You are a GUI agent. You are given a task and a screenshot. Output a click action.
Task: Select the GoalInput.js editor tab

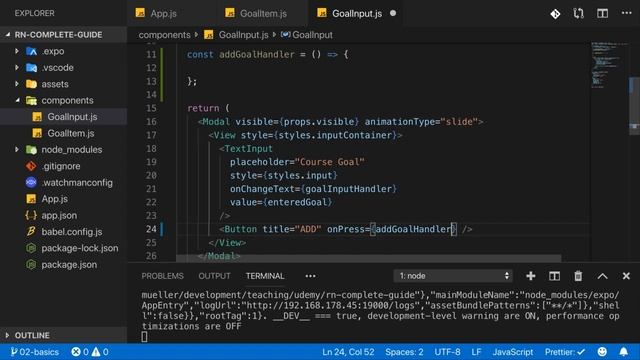(356, 13)
